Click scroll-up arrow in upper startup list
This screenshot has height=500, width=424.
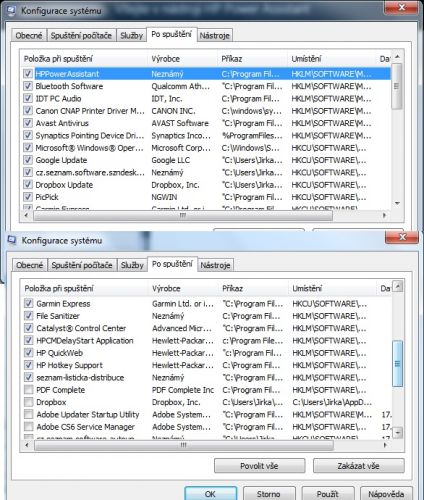point(397,57)
